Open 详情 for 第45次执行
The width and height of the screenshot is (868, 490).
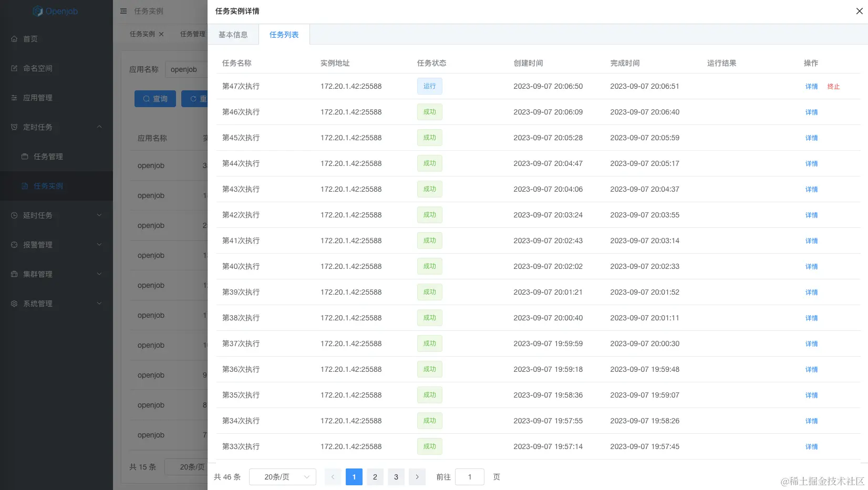[812, 138]
